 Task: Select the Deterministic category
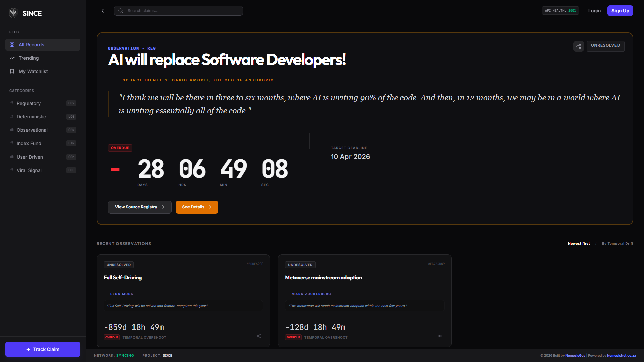point(43,117)
